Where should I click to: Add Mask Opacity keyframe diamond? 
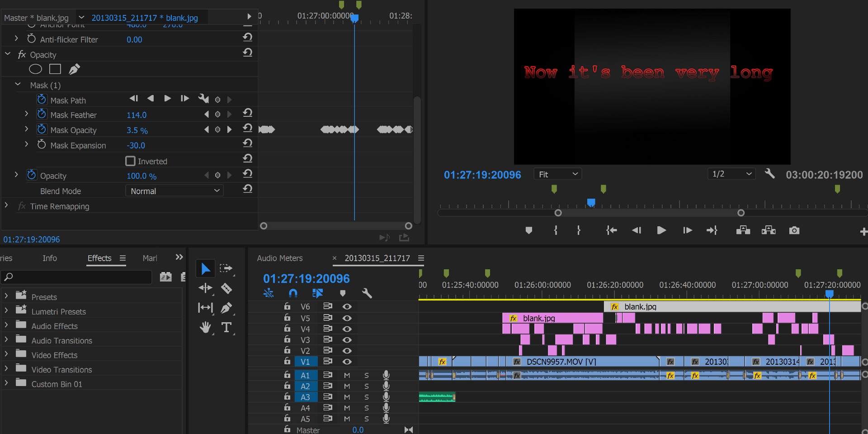217,129
